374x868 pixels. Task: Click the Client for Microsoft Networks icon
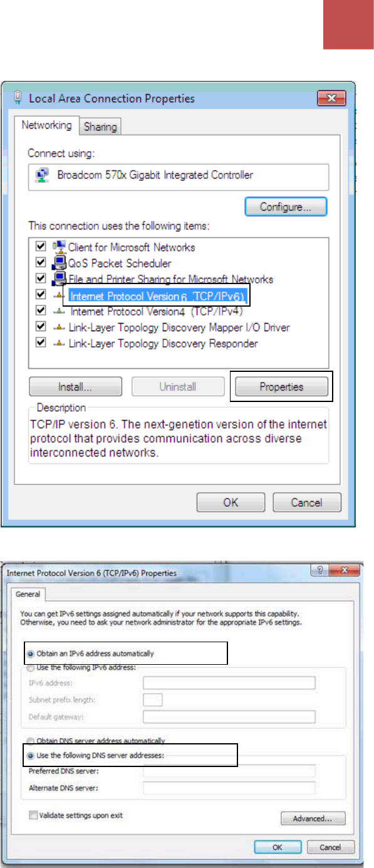coord(60,247)
